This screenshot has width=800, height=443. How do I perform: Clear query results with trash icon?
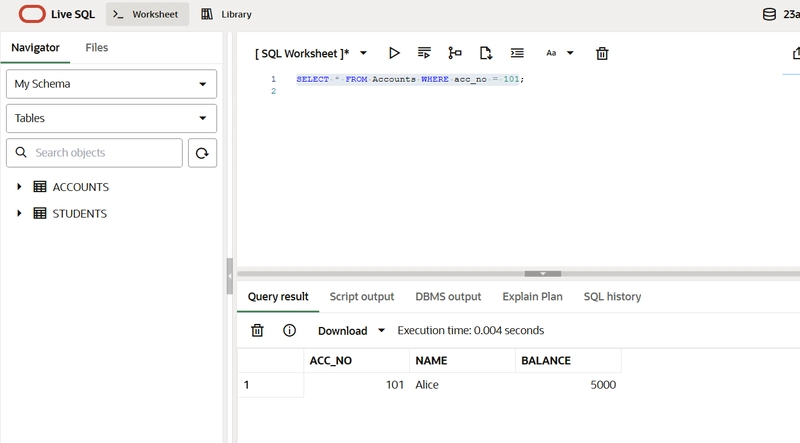click(x=257, y=330)
